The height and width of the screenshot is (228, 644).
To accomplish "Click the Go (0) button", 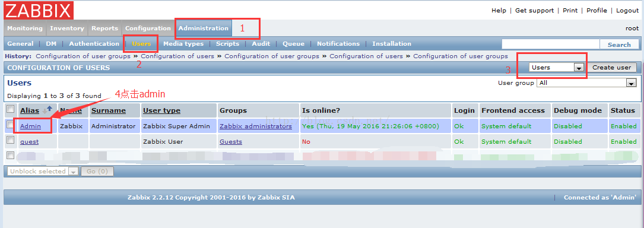I will coord(97,172).
